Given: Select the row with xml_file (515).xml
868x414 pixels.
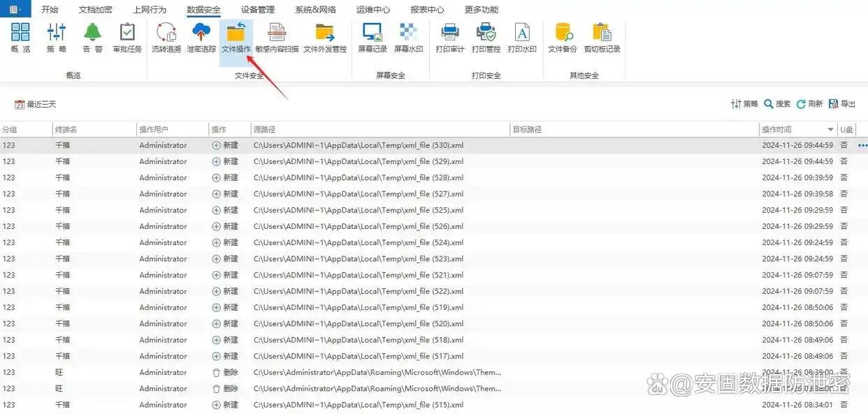Looking at the screenshot, I should 434,405.
